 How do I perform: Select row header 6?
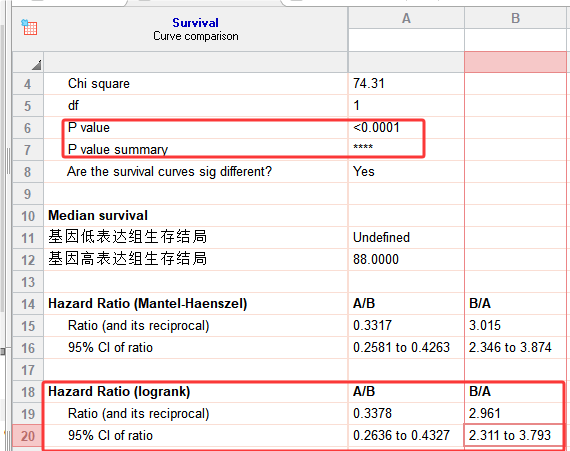(28, 128)
